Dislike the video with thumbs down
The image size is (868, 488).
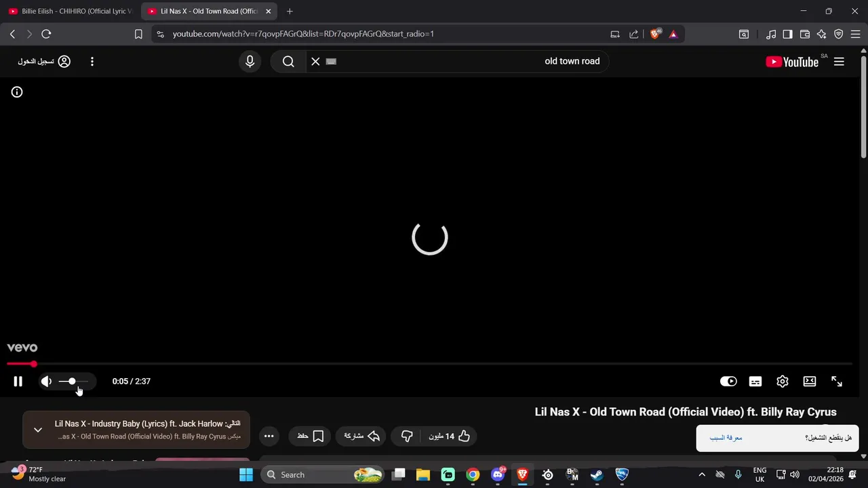[x=407, y=436]
